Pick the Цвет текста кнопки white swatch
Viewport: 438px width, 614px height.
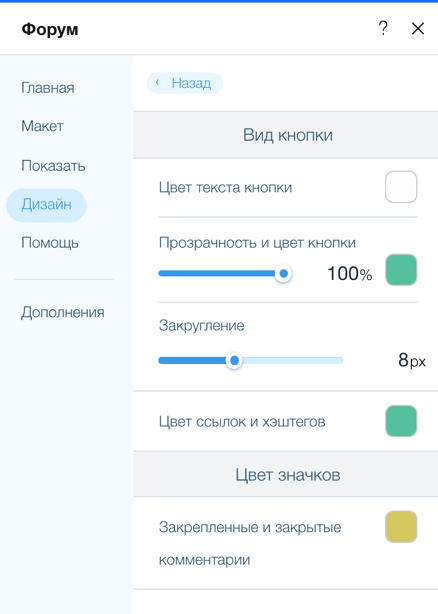point(401,187)
